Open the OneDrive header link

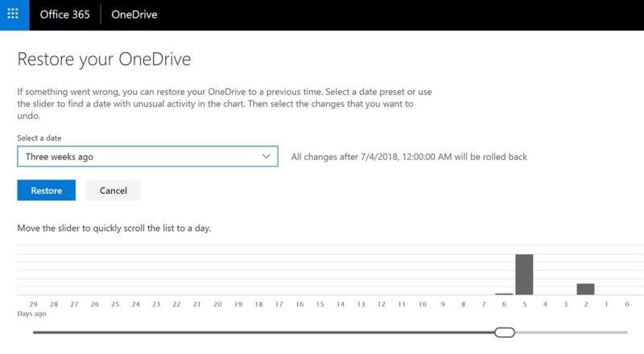point(134,14)
